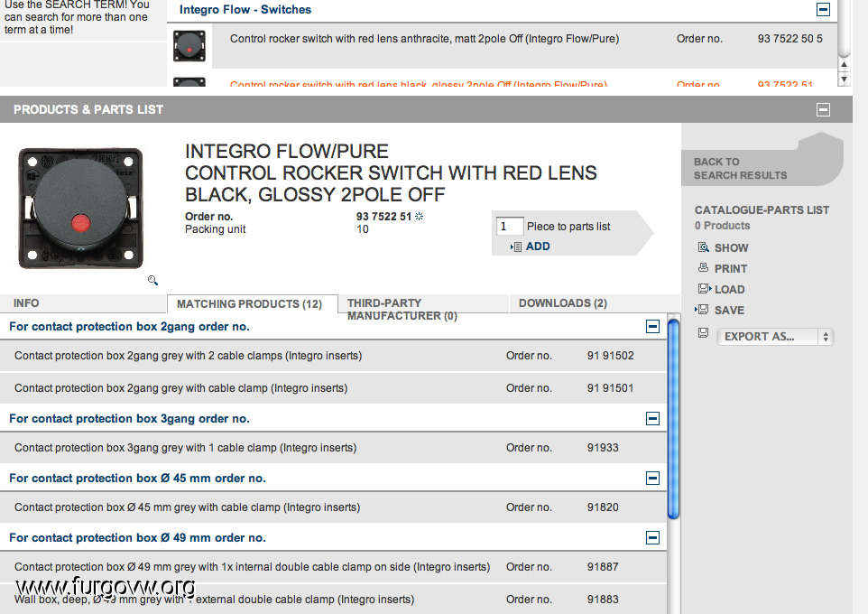Click the up arrow of search results scrollbar
The height and width of the screenshot is (614, 868).
(x=844, y=64)
